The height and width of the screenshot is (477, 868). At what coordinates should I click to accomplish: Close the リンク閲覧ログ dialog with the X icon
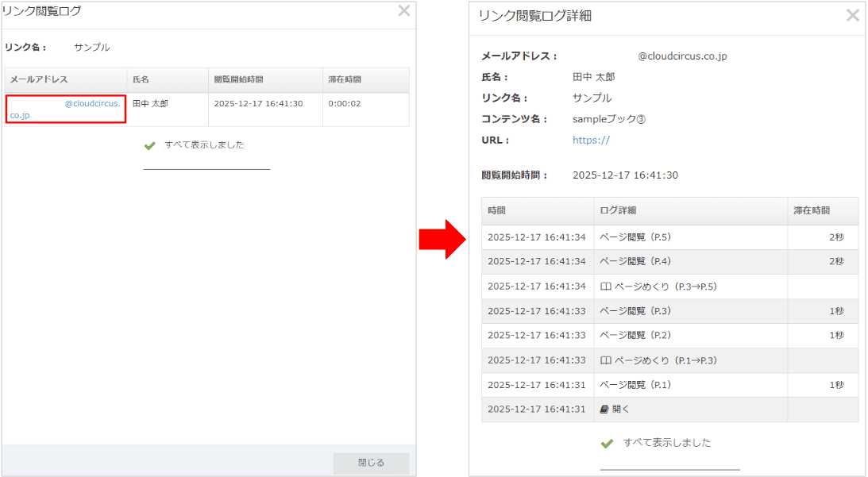[x=403, y=11]
